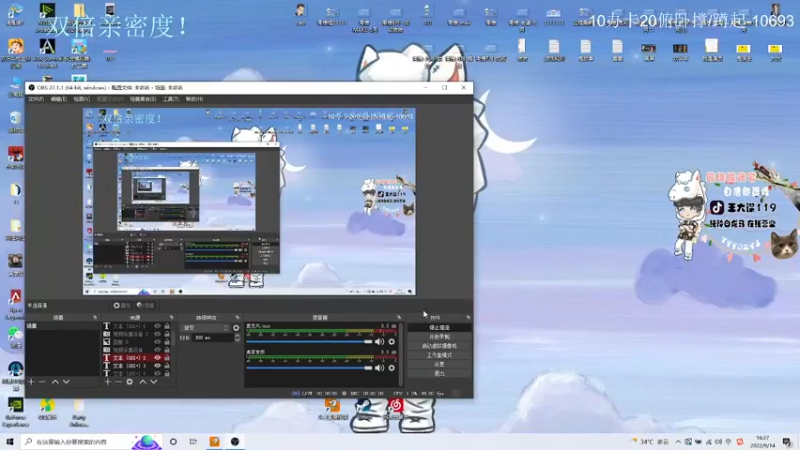Viewport: 800px width, 450px height.
Task: Click the taskbar clock showing date
Action: click(763, 441)
